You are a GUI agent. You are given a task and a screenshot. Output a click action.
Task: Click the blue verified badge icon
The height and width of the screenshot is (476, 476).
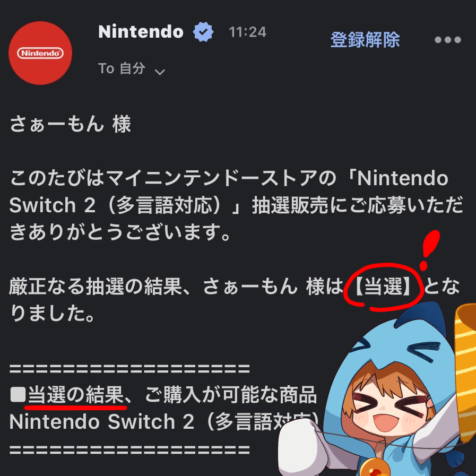click(203, 31)
